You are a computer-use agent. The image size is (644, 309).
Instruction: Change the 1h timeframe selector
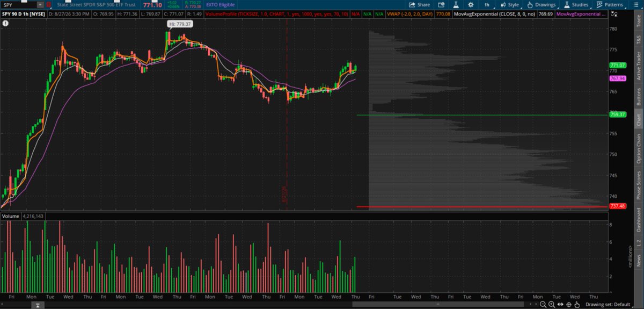point(487,4)
